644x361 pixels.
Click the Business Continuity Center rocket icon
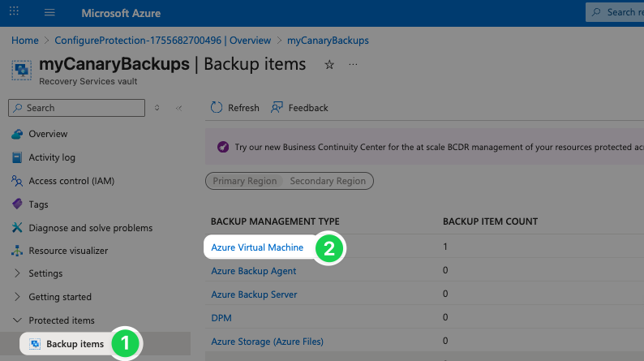point(223,147)
